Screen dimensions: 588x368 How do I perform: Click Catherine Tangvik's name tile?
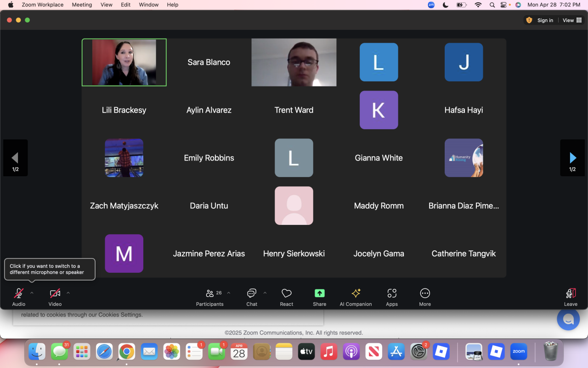(x=464, y=253)
